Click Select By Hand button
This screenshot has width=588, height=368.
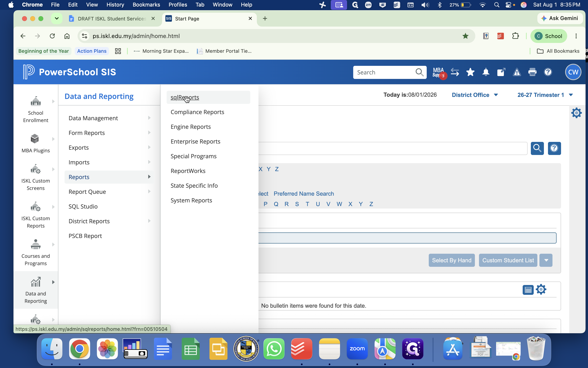452,260
